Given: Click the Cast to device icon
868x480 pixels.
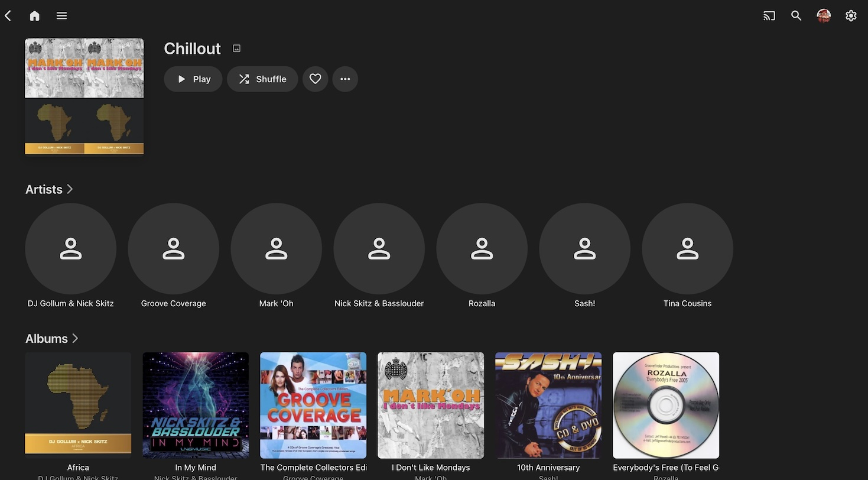Looking at the screenshot, I should coord(769,16).
